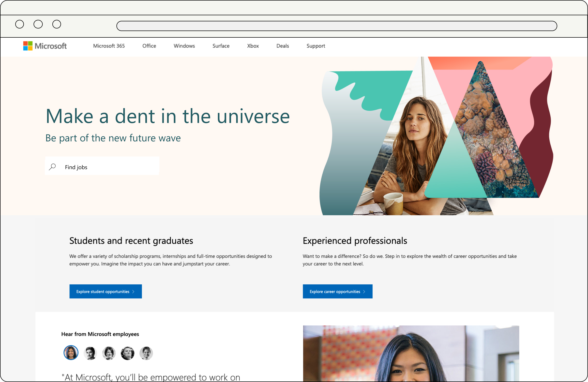588x382 pixels.
Task: Click "Students and recent graduates" heading
Action: pyautogui.click(x=131, y=241)
